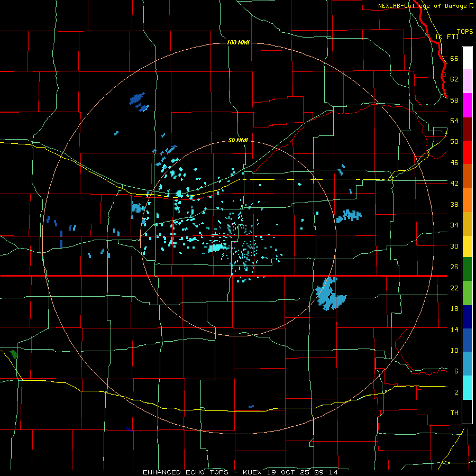Click the "100 NMI" range ring label
This screenshot has width=476, height=476.
238,42
